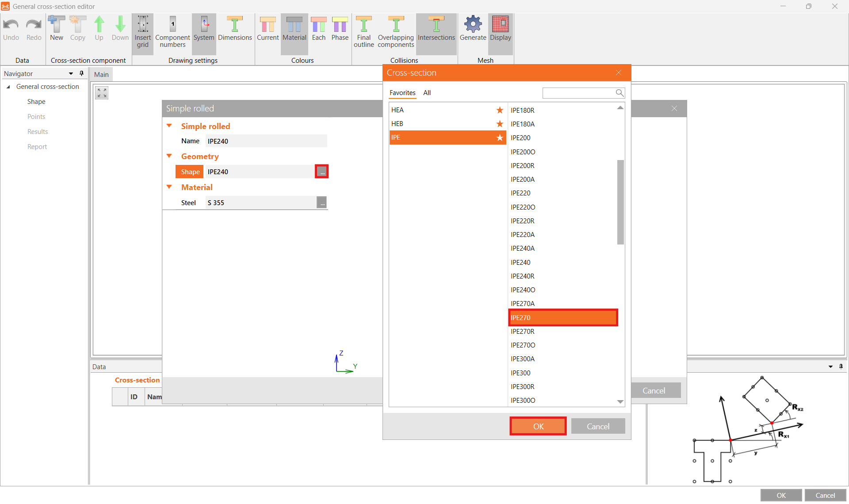This screenshot has height=504, width=849.
Task: Select Shape in the Navigator tree
Action: click(36, 102)
